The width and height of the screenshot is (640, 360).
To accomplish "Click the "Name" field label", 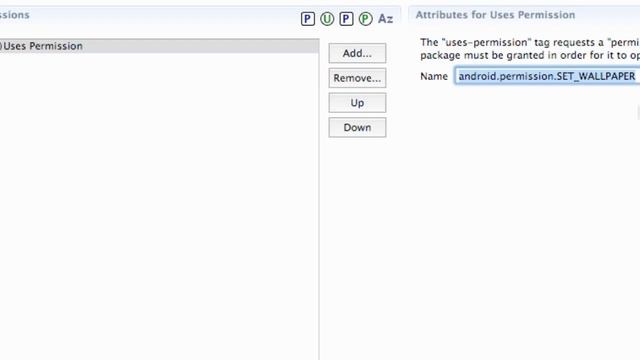I will point(434,76).
